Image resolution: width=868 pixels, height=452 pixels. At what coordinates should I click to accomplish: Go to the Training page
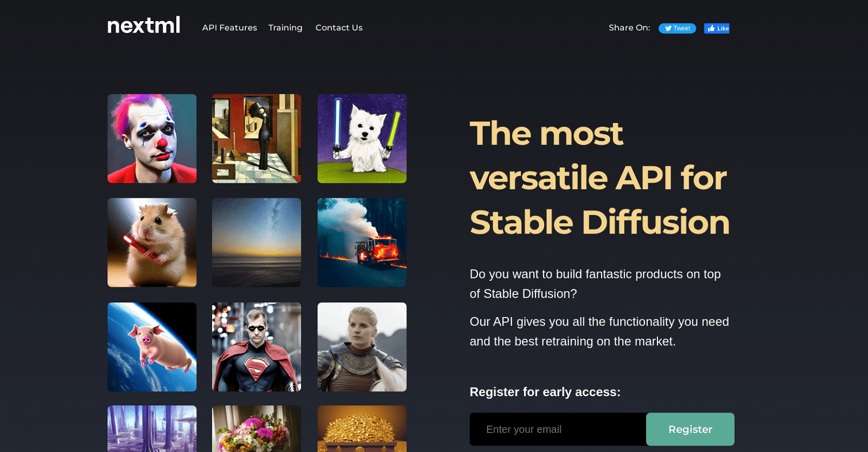click(285, 28)
